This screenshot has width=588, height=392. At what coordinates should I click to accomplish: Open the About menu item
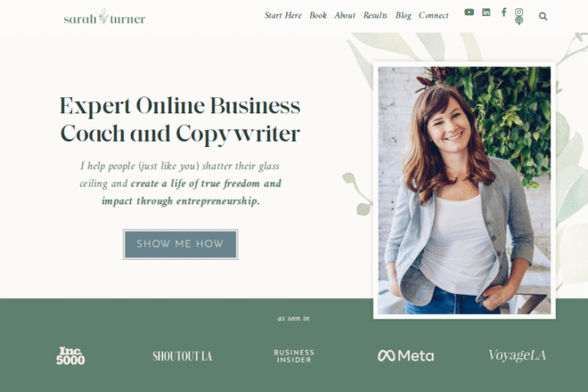(345, 15)
